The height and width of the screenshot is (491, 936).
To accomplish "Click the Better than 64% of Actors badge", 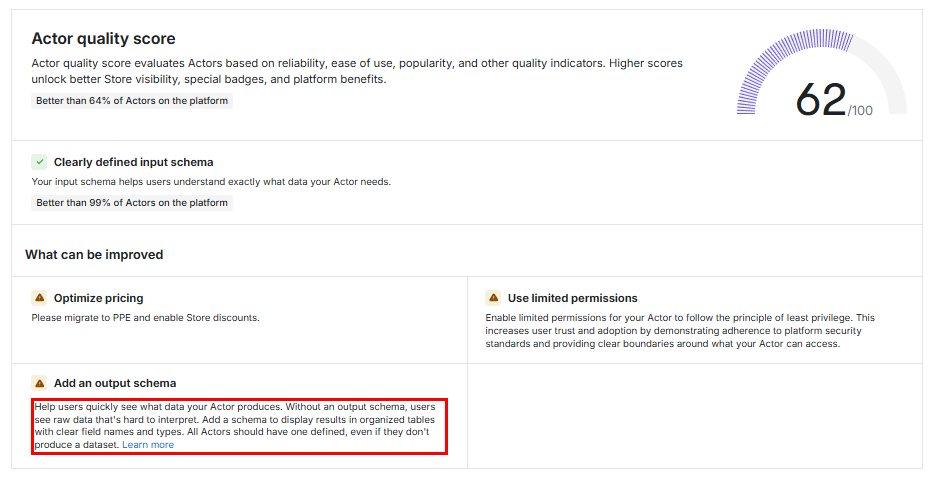I will coord(132,101).
